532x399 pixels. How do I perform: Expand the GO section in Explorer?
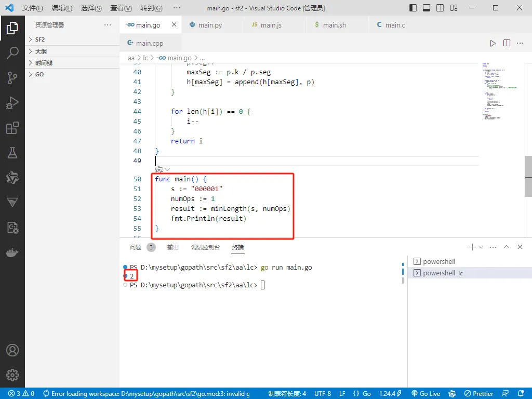(72, 74)
